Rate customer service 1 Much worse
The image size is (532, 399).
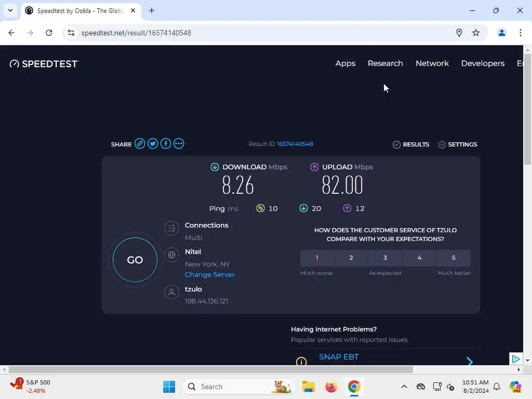(317, 258)
